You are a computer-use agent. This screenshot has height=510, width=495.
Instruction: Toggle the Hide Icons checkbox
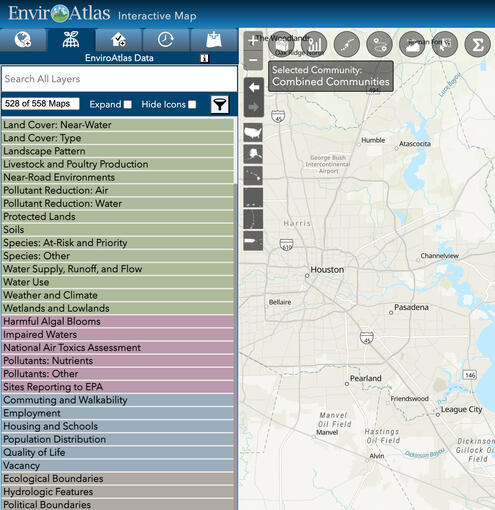coord(192,105)
